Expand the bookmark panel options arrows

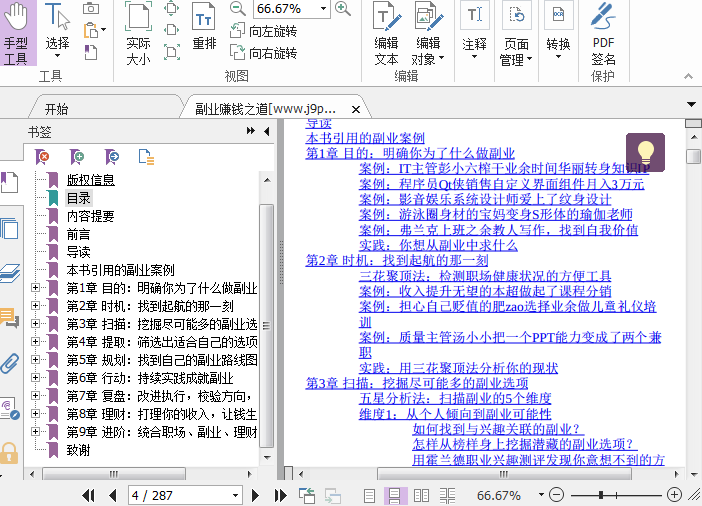tap(251, 131)
